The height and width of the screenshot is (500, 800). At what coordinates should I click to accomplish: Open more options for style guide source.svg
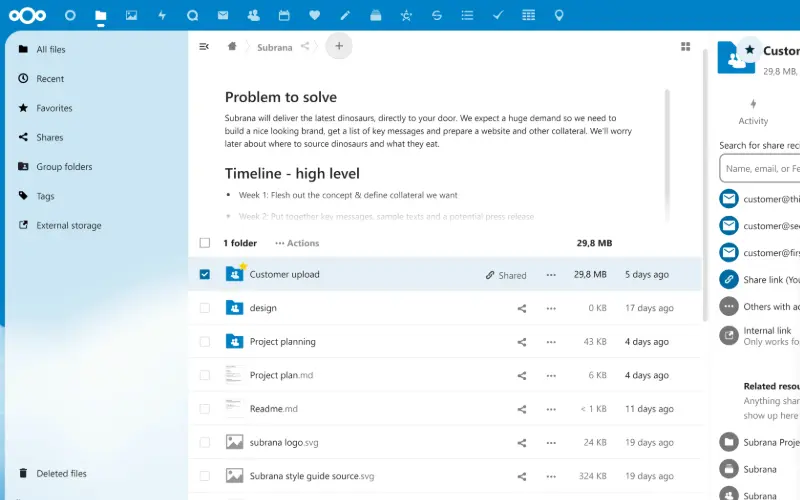click(x=551, y=477)
